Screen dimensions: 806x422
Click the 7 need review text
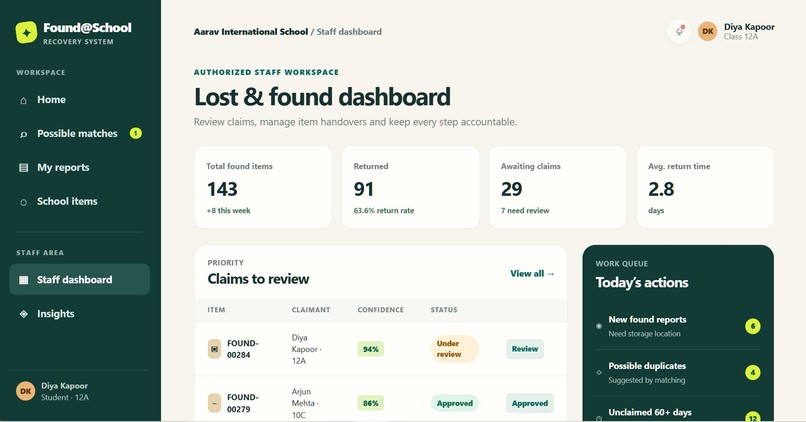pos(525,211)
